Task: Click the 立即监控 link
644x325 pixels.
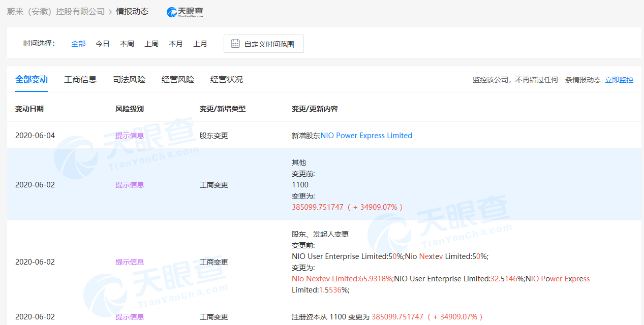Action: pyautogui.click(x=619, y=80)
